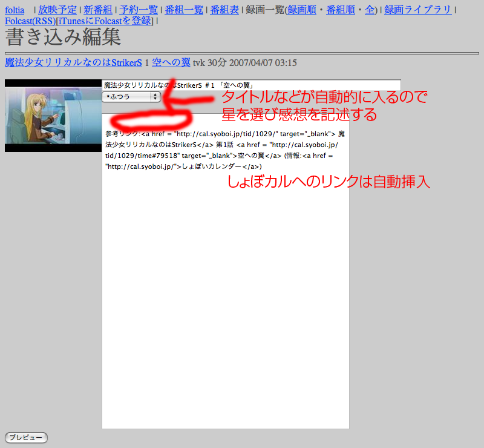Viewport: 484px width, 448px height.
Task: Open 録画ライブラリ recording library
Action: pyautogui.click(x=418, y=10)
